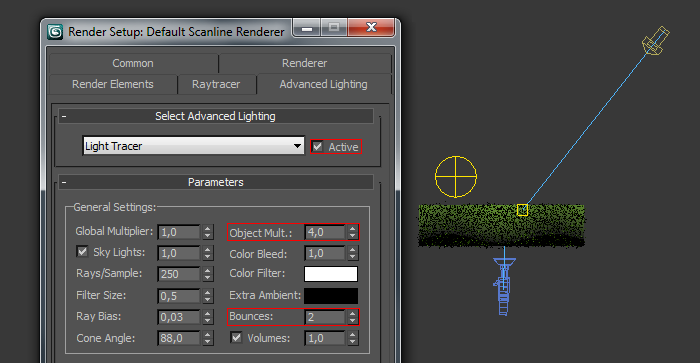This screenshot has height=363, width=700.
Task: Click the Global Multiplier value field
Action: coord(179,232)
